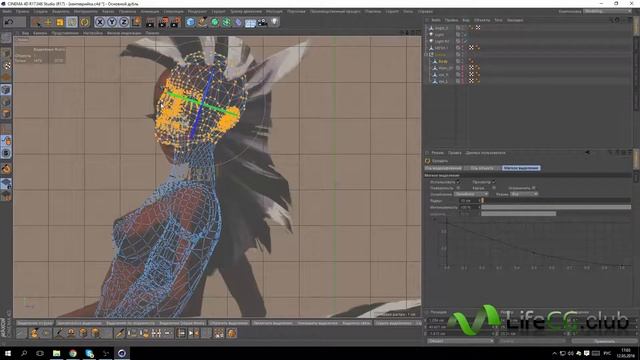Viewport: 640px width, 360px height.
Task: Click Render to Picture Viewer icon
Action: click(x=163, y=22)
